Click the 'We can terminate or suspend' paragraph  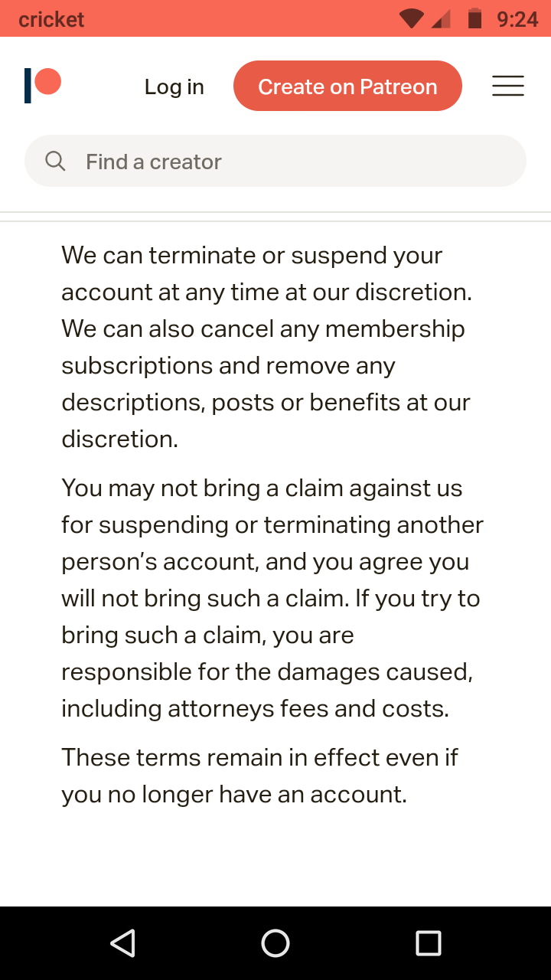[266, 347]
